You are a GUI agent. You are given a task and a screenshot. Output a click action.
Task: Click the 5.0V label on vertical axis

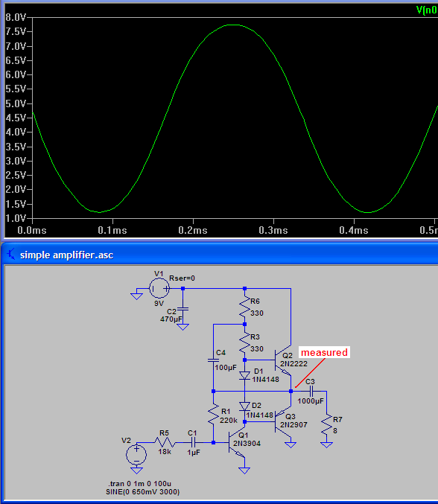point(15,103)
